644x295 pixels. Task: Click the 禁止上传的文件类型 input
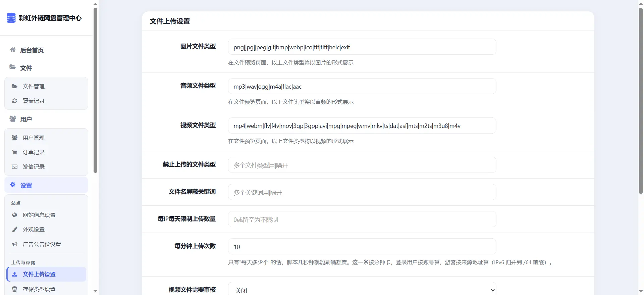[x=362, y=165]
